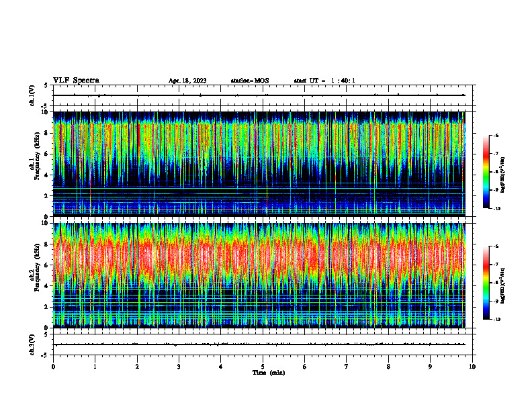This screenshot has height=411, width=532.
Task: Click the ch.2 color bar's log(PSD) label
Action: 502,285
